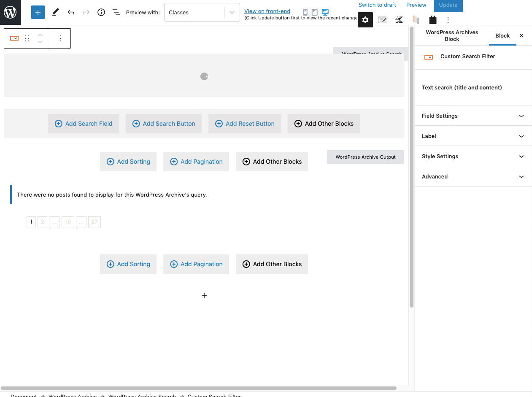Go to pagination page 27
The height and width of the screenshot is (397, 532).
click(x=95, y=222)
